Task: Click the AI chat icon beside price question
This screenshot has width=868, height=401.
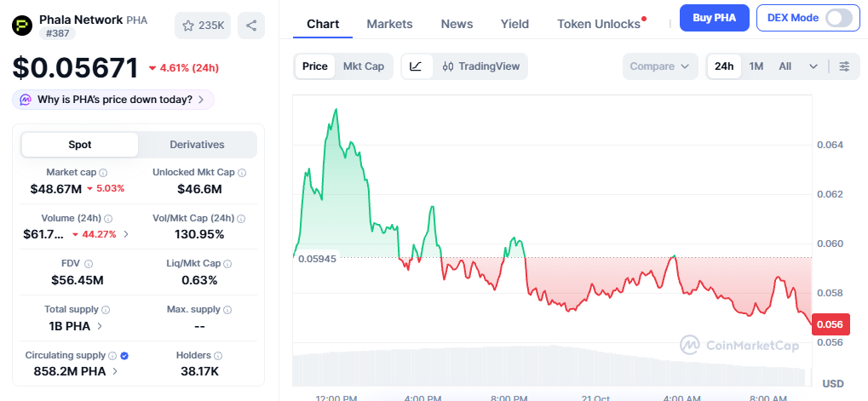Action: pyautogui.click(x=26, y=100)
